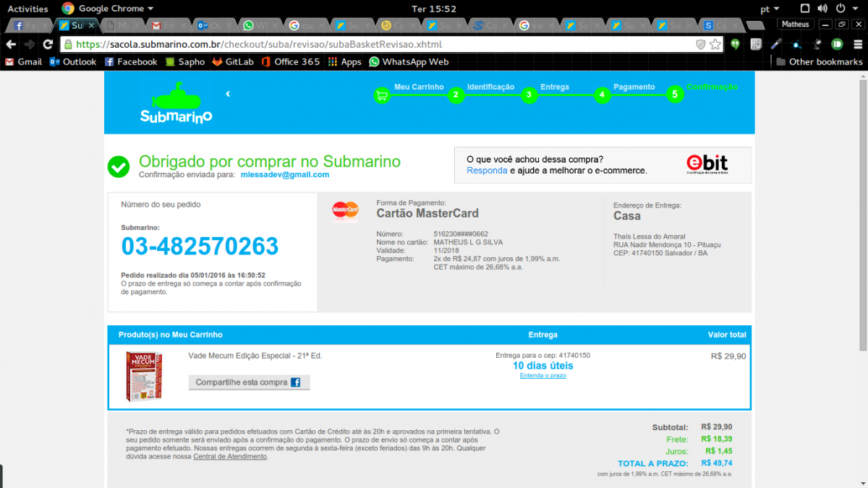Open the system volume control

[822, 9]
